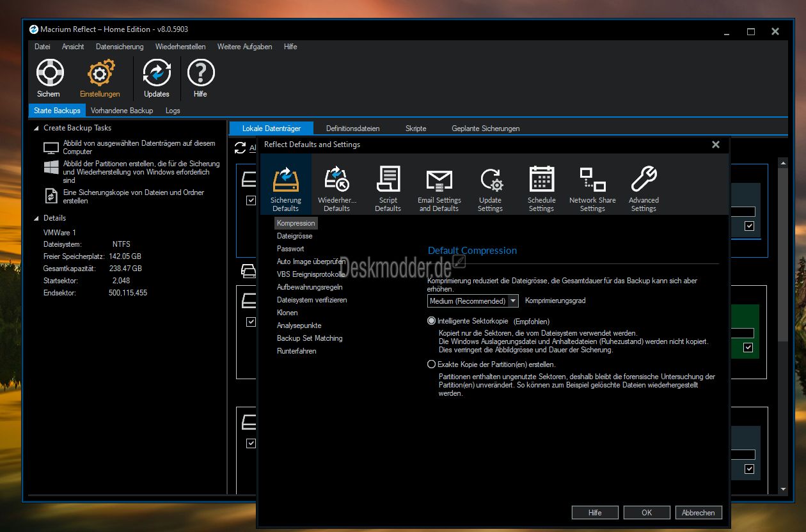The height and width of the screenshot is (532, 806).
Task: Open the Wiederherstellen menu
Action: tap(180, 47)
